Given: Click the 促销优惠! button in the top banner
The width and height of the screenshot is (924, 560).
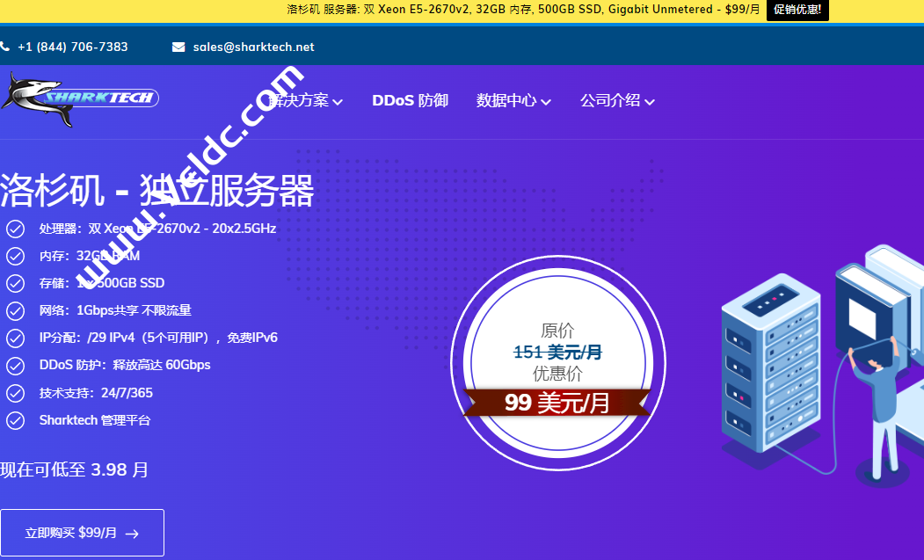Looking at the screenshot, I should (x=797, y=11).
